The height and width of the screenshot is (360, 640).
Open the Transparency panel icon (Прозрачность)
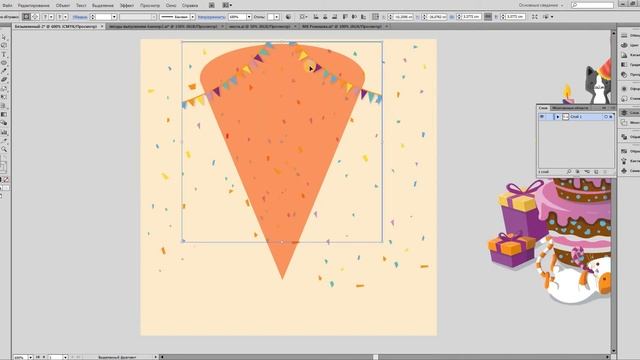tap(624, 75)
